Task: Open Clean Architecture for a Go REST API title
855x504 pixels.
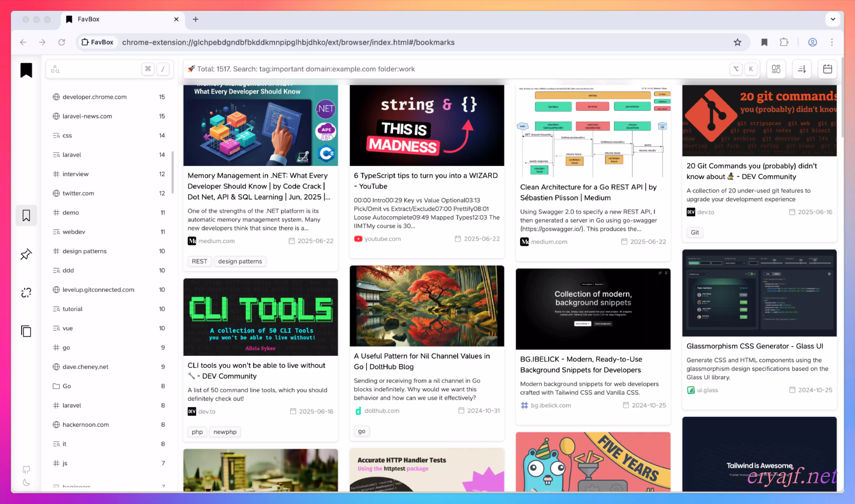Action: [x=588, y=192]
